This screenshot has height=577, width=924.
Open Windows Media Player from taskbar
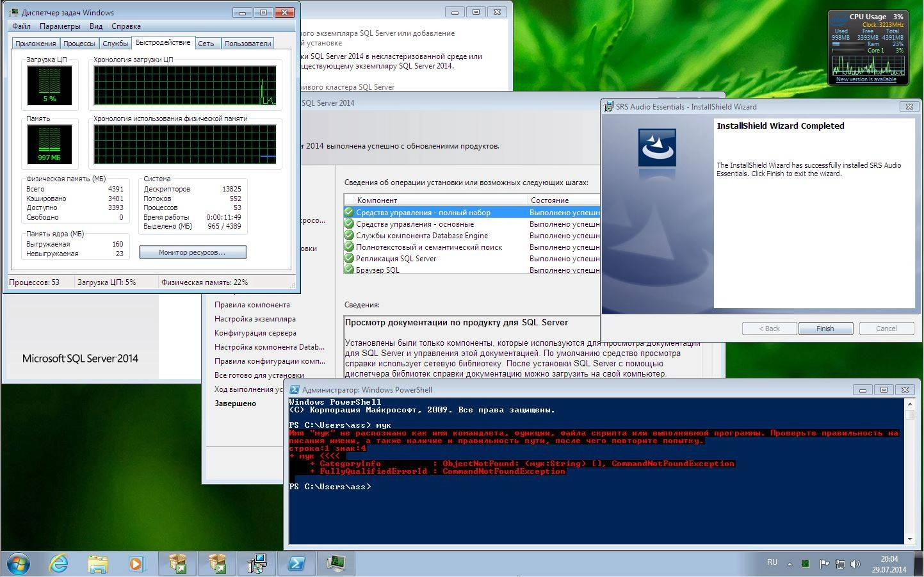136,564
